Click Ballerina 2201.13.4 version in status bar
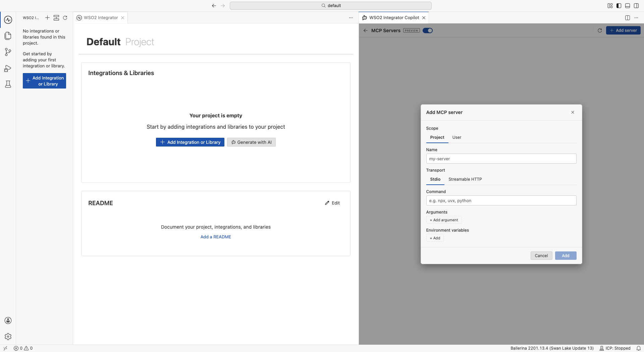 [552, 348]
